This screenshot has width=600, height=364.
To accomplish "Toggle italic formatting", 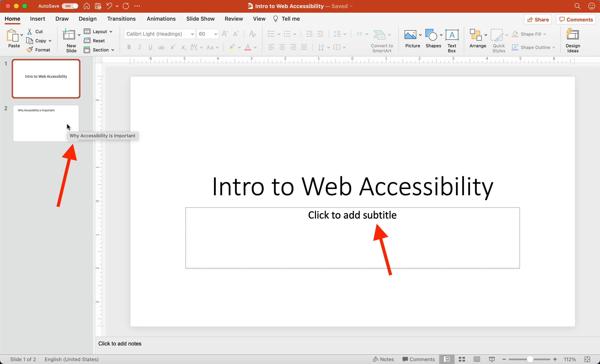I will (x=139, y=47).
